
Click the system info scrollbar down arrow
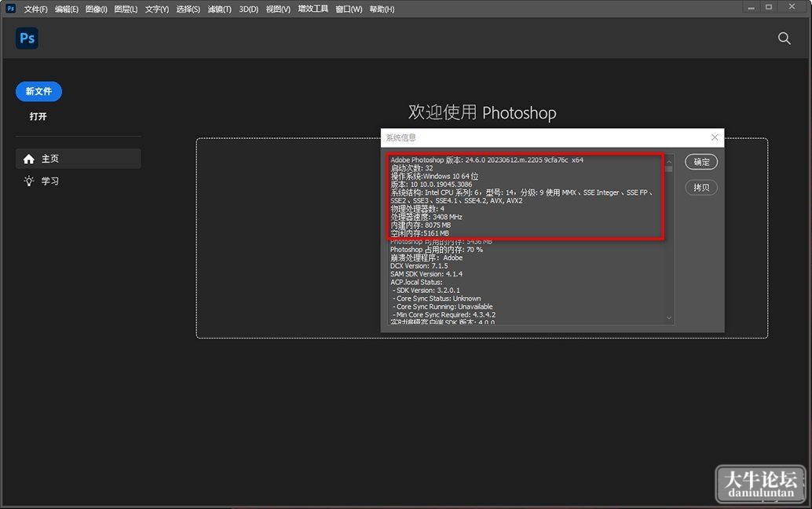[669, 318]
